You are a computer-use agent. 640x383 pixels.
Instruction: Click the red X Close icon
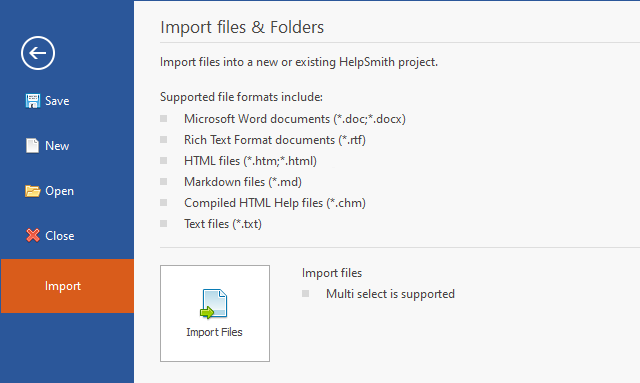click(33, 236)
